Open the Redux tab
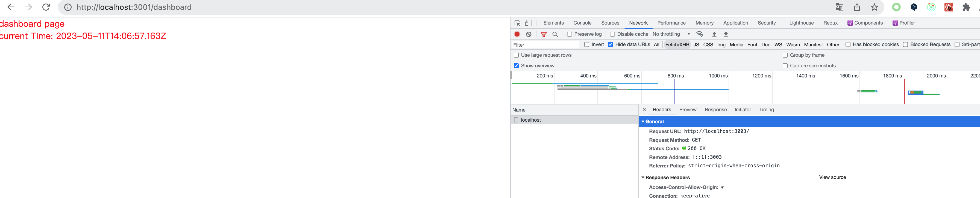 [x=831, y=23]
